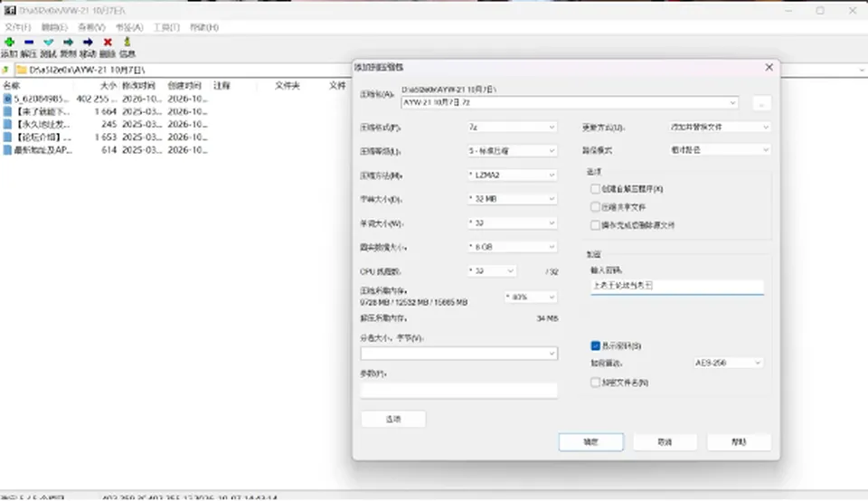
Task: Open word size (单词大小) dropdown
Action: (512, 223)
